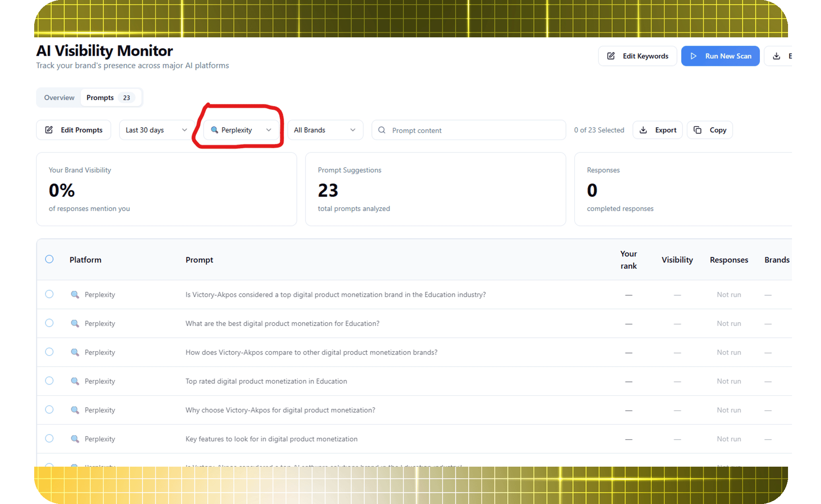The height and width of the screenshot is (504, 821).
Task: Check the 'Key features to look for' row
Action: 49,438
